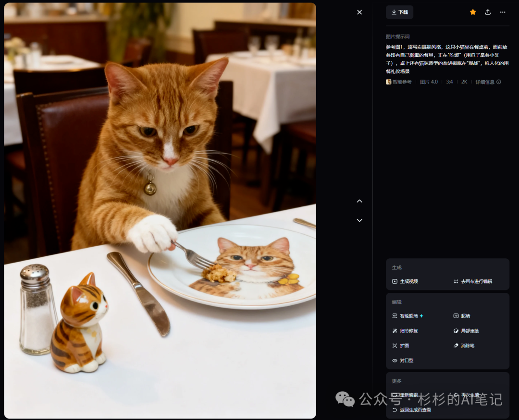519x420 pixels.
Task: Open the three-dot more options menu
Action: [x=503, y=12]
